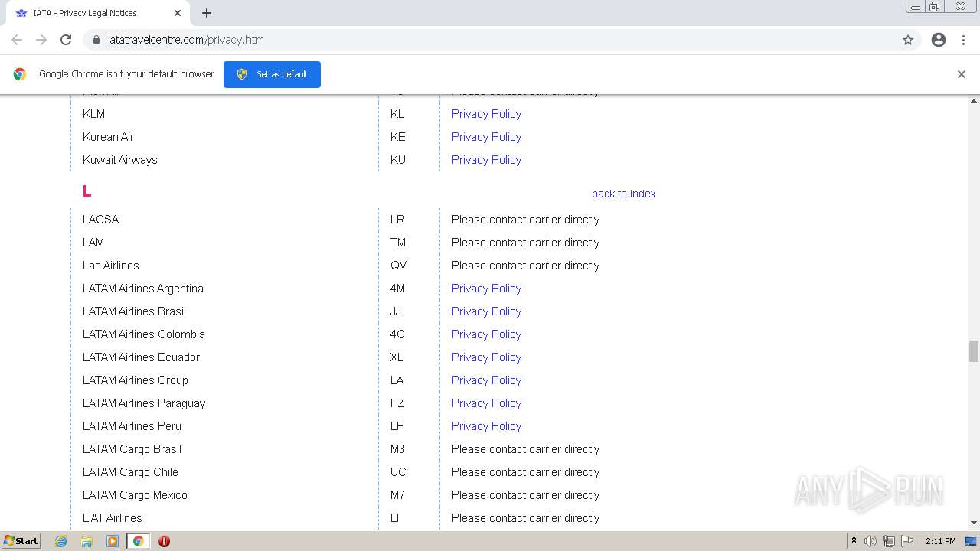Open Windows Explorer folder from taskbar
Viewport: 980px width, 551px height.
click(87, 541)
